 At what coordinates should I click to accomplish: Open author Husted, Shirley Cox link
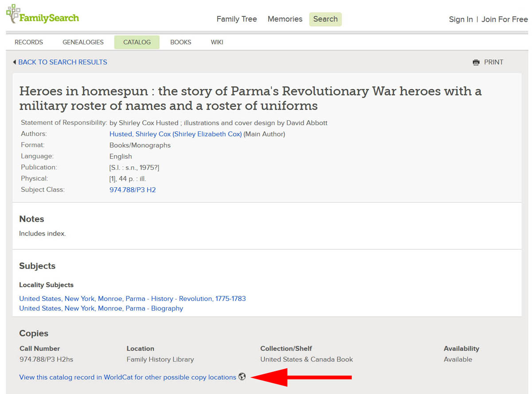(x=175, y=134)
